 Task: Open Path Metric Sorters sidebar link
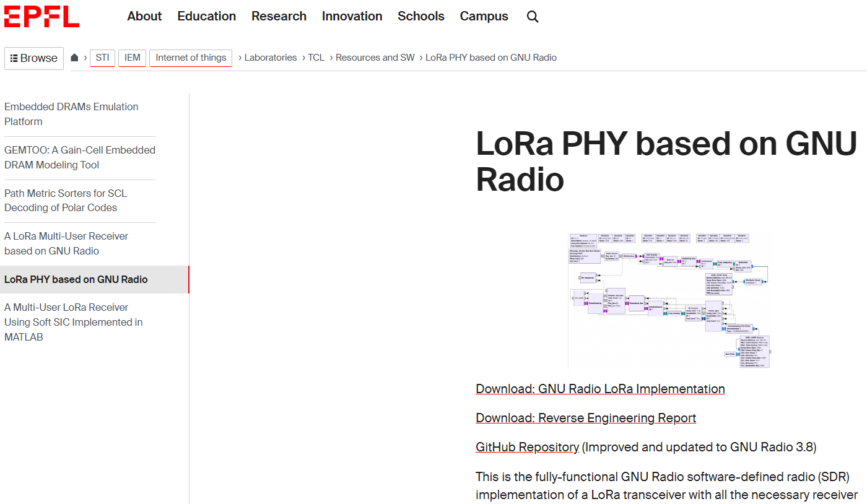coord(66,201)
